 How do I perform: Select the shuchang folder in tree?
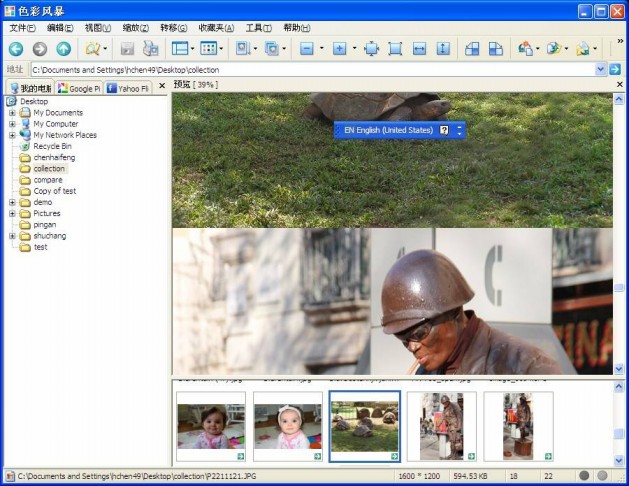49,236
